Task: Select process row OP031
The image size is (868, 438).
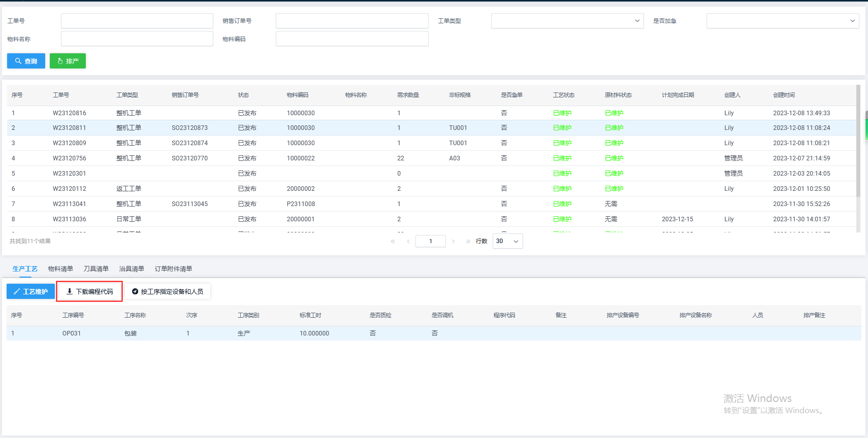Action: pos(72,333)
